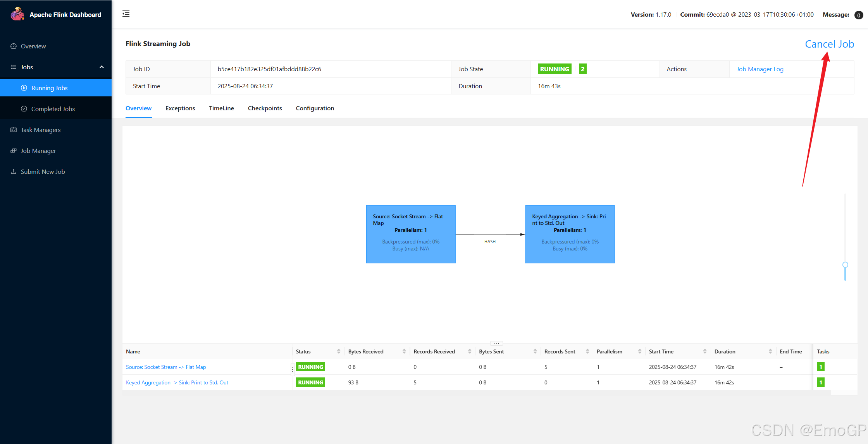
Task: Sort table by Bytes Sent
Action: pos(535,351)
